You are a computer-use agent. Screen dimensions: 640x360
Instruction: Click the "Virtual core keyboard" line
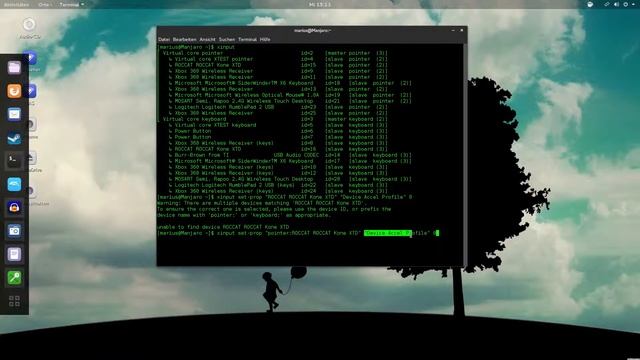[275, 119]
